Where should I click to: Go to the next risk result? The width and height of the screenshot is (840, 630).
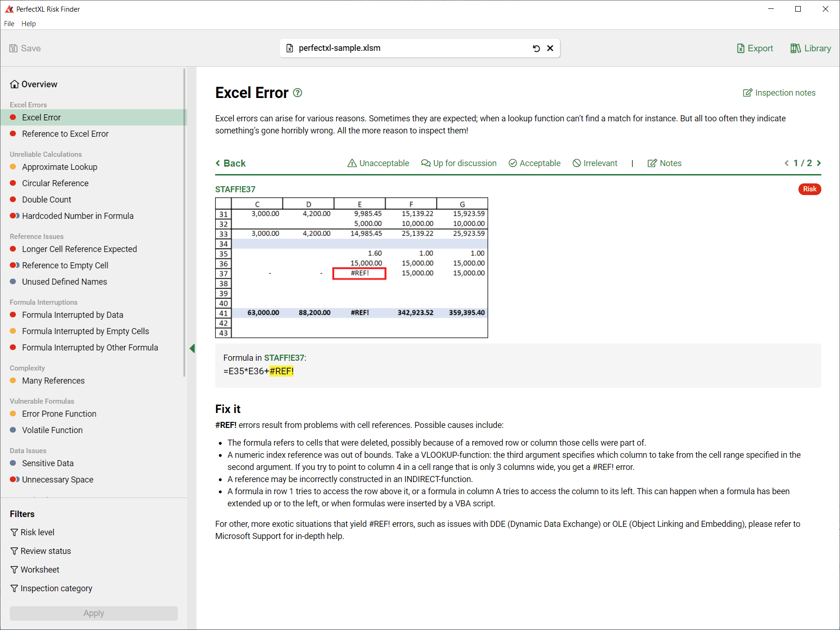pos(819,163)
